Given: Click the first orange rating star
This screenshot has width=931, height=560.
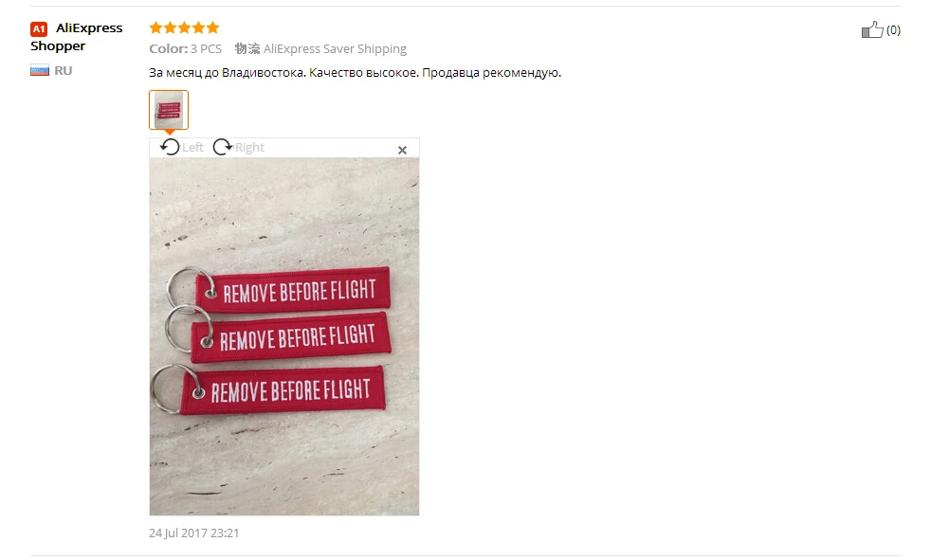Looking at the screenshot, I should coord(156,27).
